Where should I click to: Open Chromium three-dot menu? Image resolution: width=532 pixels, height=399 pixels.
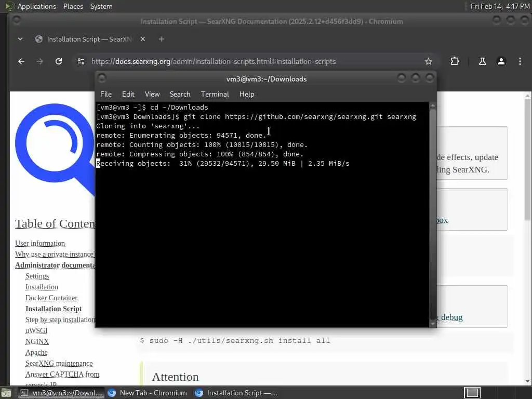coord(520,61)
